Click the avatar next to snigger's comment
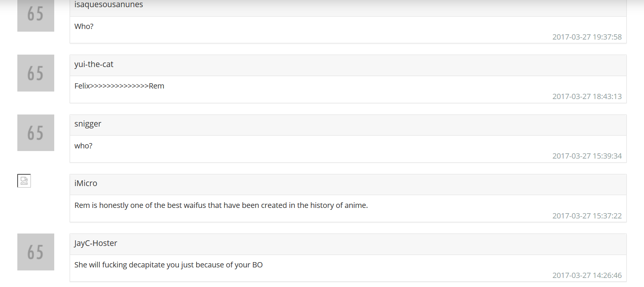 pyautogui.click(x=36, y=133)
